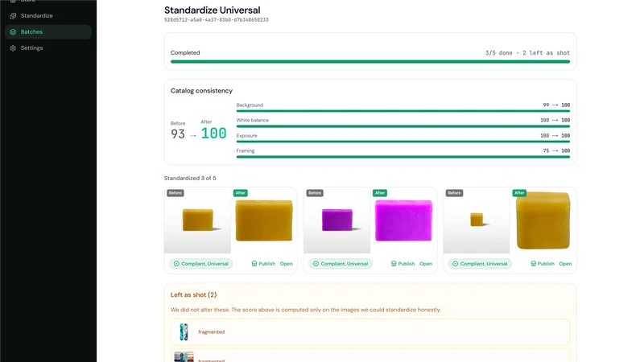This screenshot has height=362, width=644.
Task: Click the Before thumbnail of yellow cube
Action: click(x=477, y=220)
